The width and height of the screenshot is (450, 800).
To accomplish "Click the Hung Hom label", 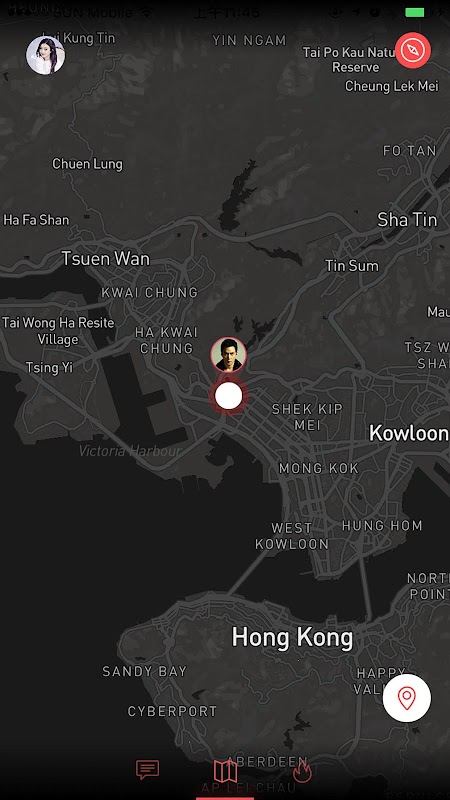I will pyautogui.click(x=382, y=526).
